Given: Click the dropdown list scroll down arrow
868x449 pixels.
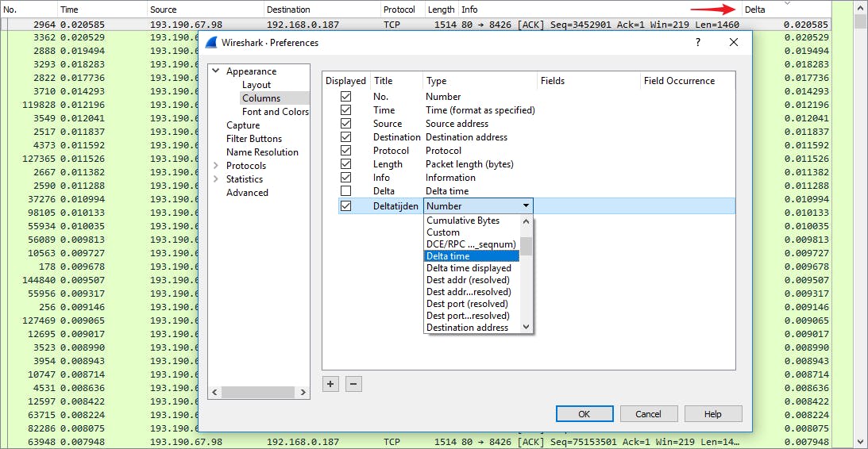Looking at the screenshot, I should (527, 327).
